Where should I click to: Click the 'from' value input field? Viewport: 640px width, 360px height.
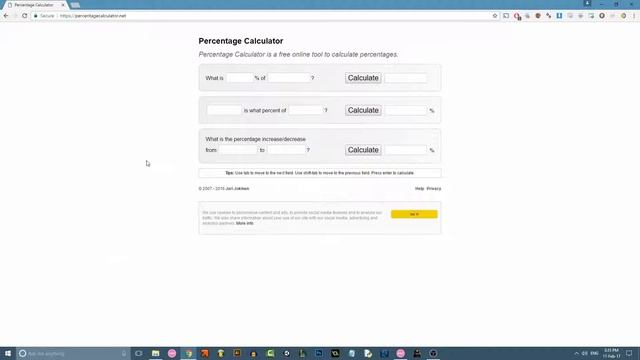(238, 150)
